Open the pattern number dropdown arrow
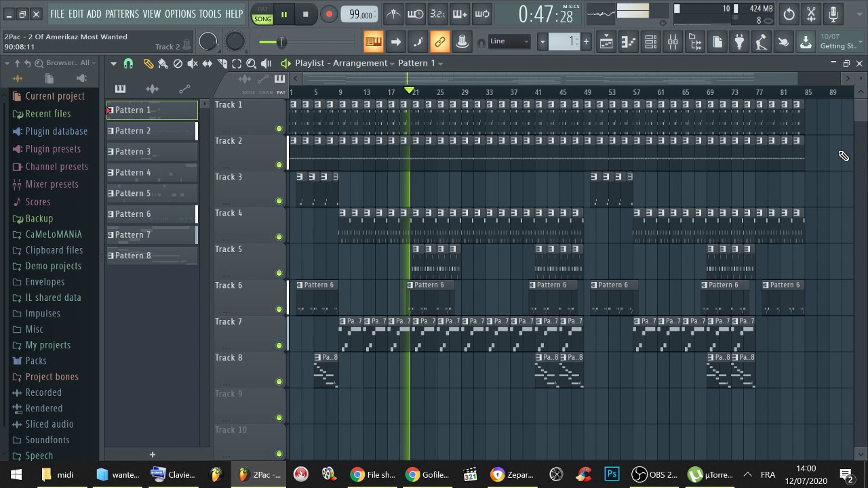Screen dimensions: 868x488 (542, 42)
